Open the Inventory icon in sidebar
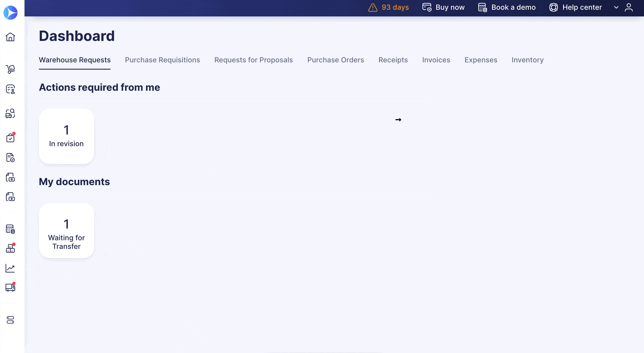 (x=10, y=248)
